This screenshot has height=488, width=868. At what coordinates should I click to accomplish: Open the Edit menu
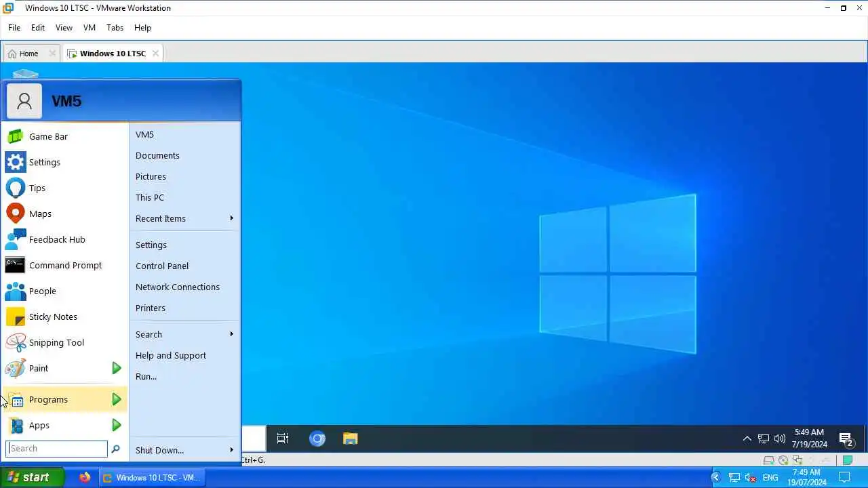tap(38, 28)
